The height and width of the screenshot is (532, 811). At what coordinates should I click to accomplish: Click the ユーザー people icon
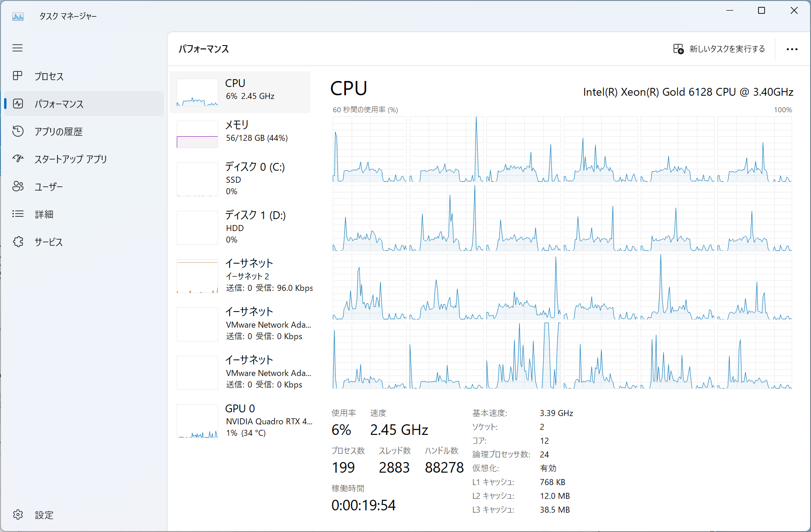tap(17, 186)
